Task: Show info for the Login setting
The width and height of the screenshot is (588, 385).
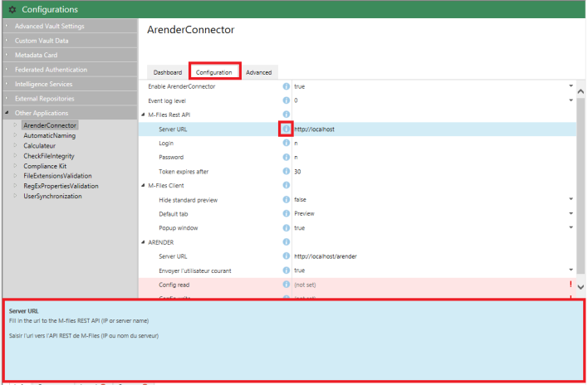Action: pos(287,143)
